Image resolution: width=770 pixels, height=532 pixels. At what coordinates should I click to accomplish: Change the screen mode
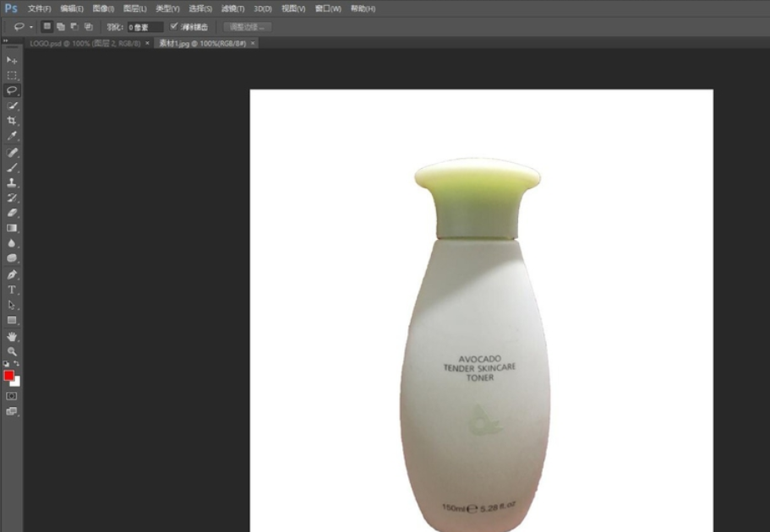pos(12,411)
